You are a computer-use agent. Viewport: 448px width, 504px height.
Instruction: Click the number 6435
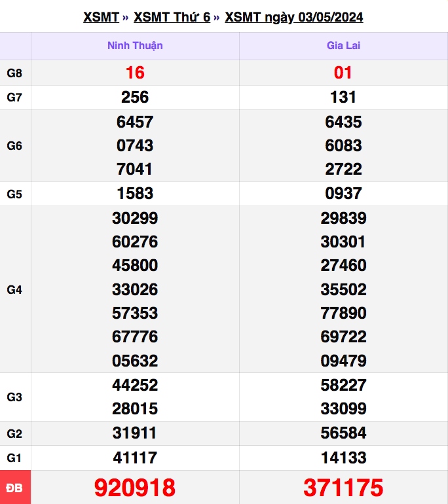pyautogui.click(x=343, y=122)
